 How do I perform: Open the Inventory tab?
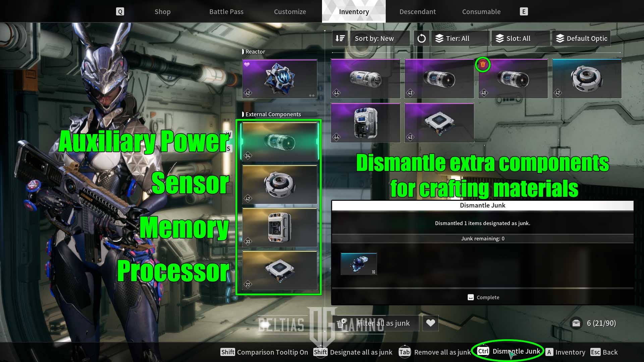(354, 11)
